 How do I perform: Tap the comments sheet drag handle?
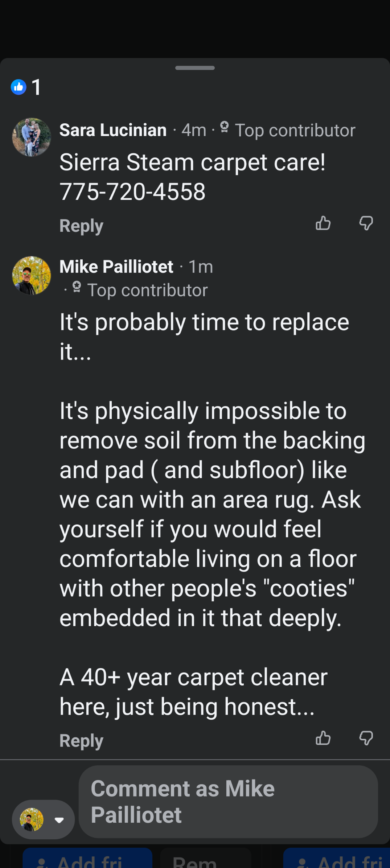pyautogui.click(x=195, y=68)
